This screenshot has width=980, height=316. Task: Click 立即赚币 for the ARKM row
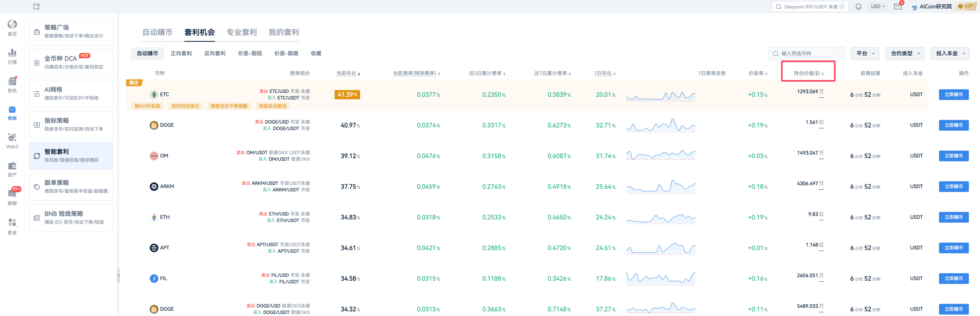953,187
